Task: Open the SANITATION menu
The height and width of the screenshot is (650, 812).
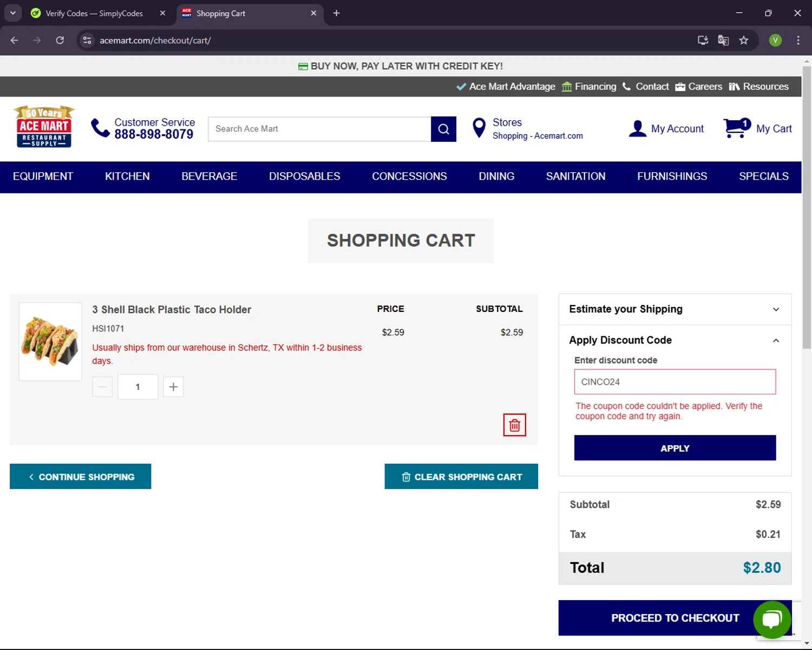Action: [x=575, y=177]
